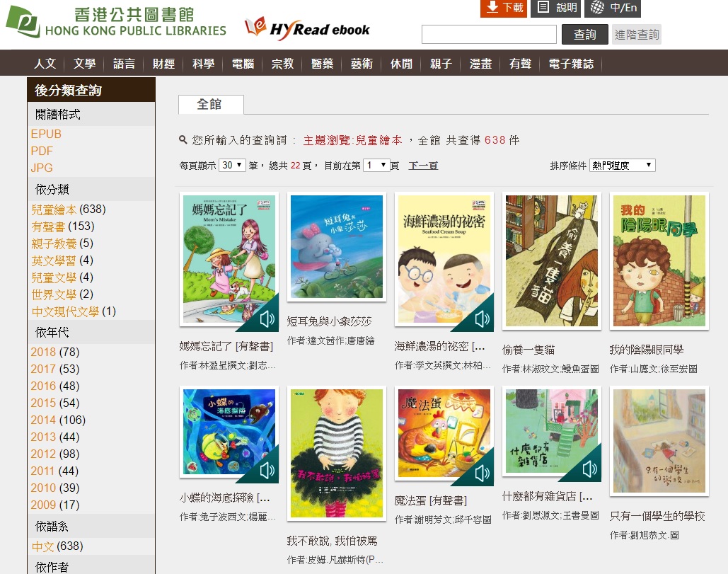The width and height of the screenshot is (728, 574).
Task: Filter by JPG format
Action: pos(42,168)
